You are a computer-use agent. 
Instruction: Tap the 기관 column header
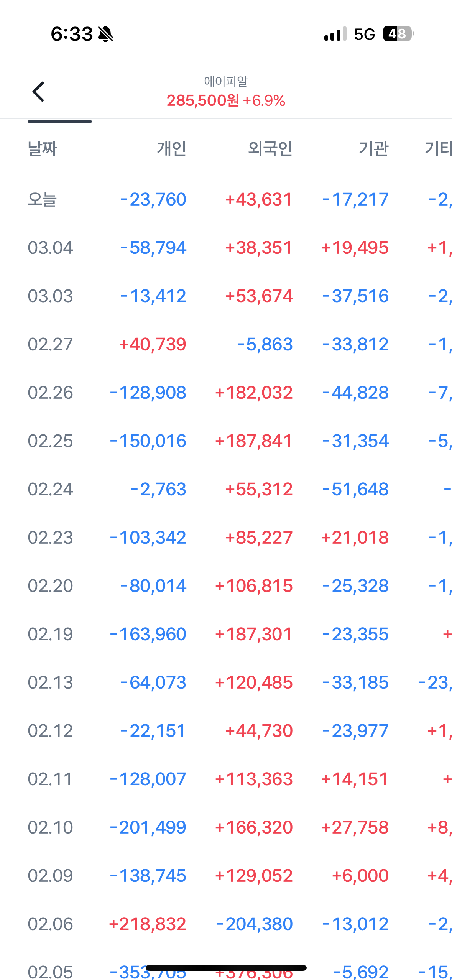pyautogui.click(x=373, y=148)
